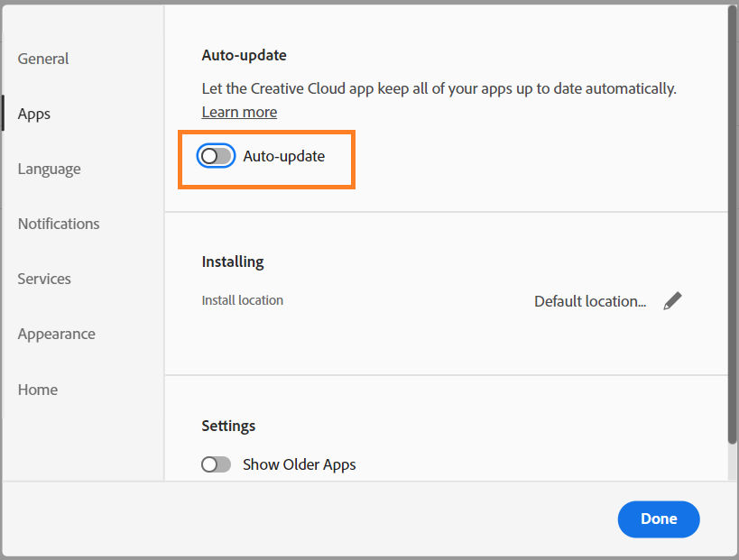Click the Auto-update label beside the toggle
Viewport: 739px width, 560px height.
(x=283, y=156)
